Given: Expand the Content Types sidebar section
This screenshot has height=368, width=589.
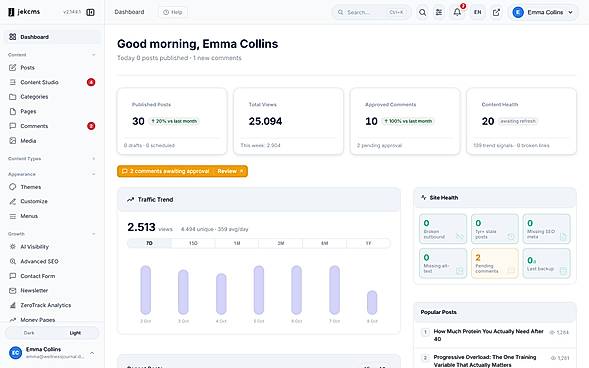Looking at the screenshot, I should (94, 158).
